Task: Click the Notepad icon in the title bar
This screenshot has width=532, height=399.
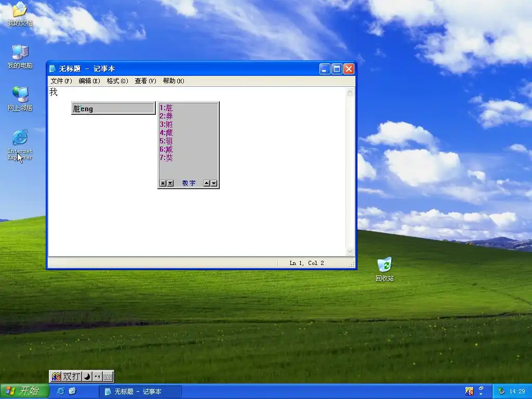Action: pyautogui.click(x=52, y=69)
